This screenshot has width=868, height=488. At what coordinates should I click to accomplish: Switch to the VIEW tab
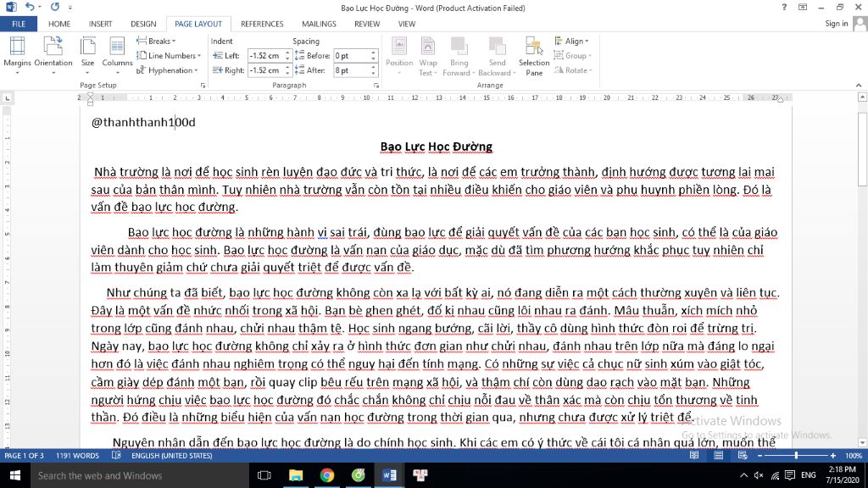[406, 24]
